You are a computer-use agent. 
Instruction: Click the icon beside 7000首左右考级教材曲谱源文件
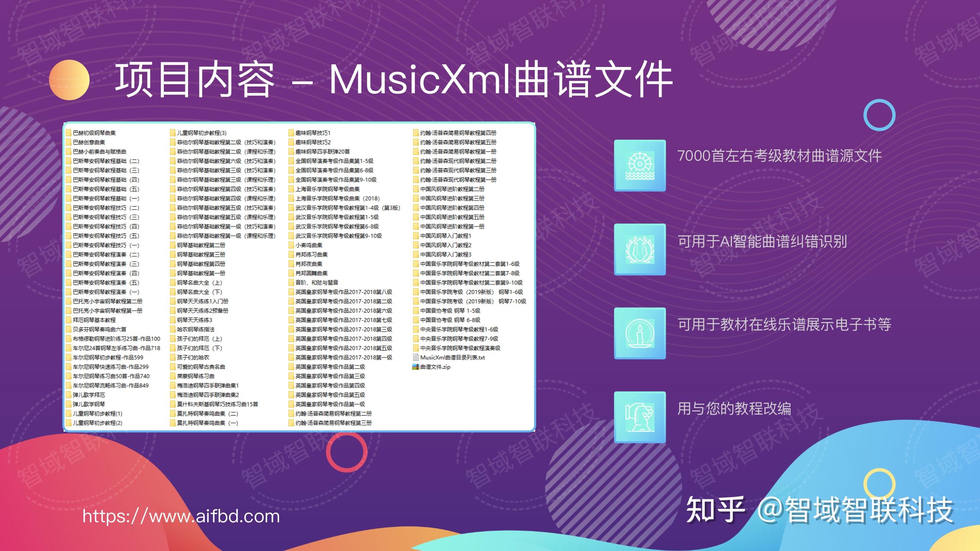pyautogui.click(x=640, y=165)
